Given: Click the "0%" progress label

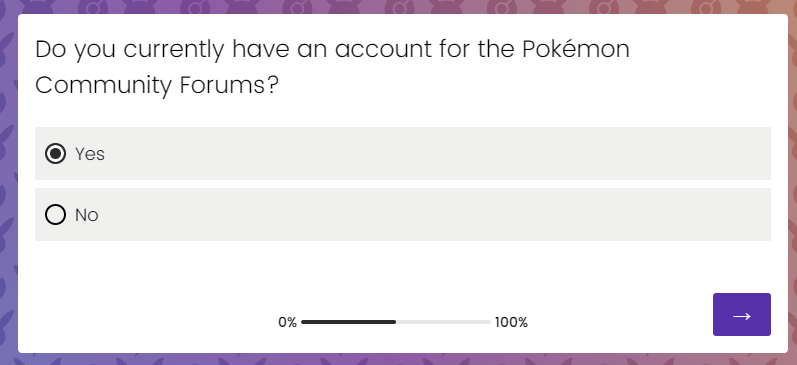Looking at the screenshot, I should click(287, 322).
